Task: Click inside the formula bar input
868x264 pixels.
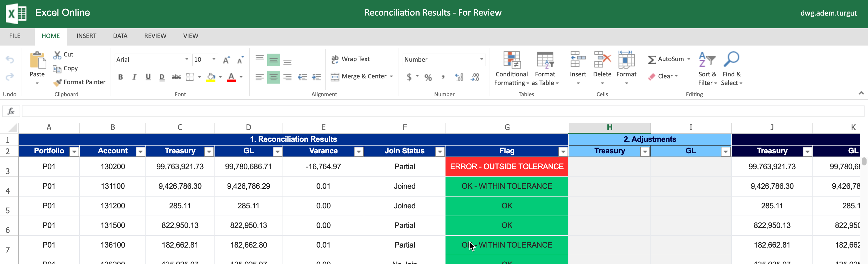Action: (438, 111)
